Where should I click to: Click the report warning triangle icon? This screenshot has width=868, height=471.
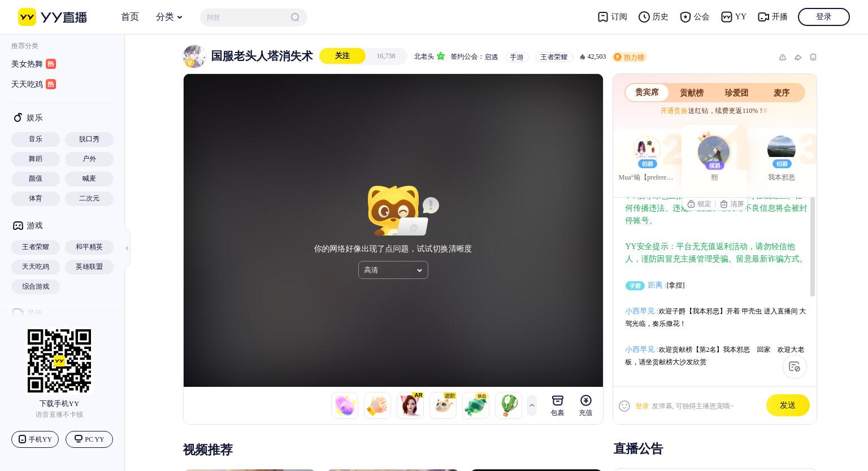click(783, 57)
